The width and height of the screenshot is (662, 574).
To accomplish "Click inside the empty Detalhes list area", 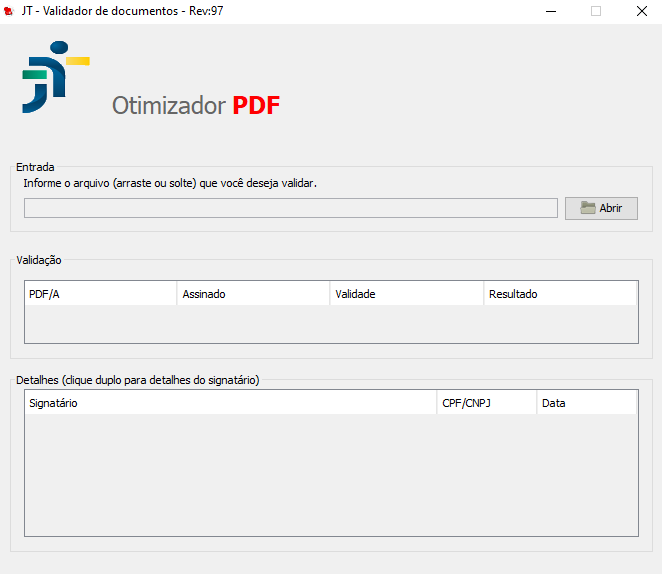I will click(x=331, y=475).
